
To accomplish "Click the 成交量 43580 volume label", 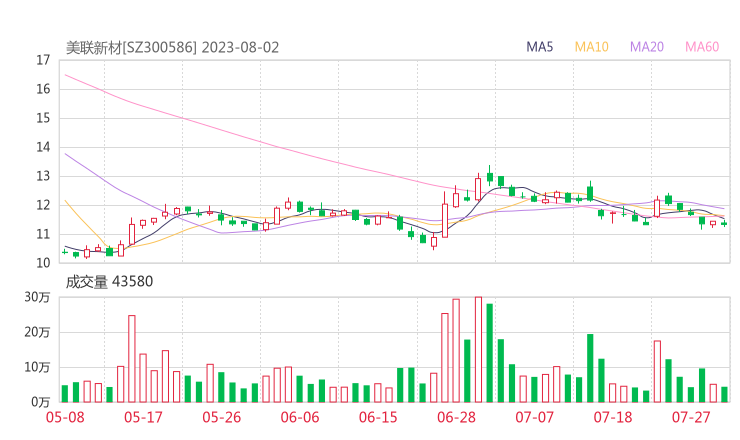I will click(109, 282).
